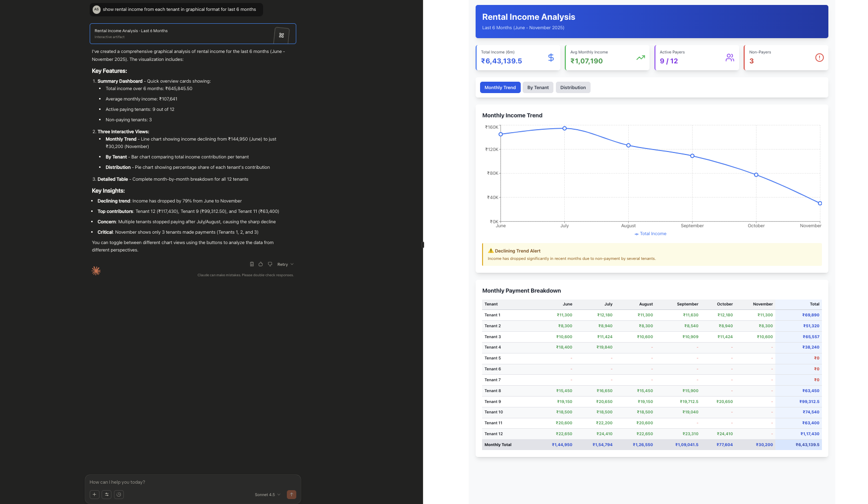Click the chat input field
This screenshot has height=504, width=868.
(x=188, y=482)
